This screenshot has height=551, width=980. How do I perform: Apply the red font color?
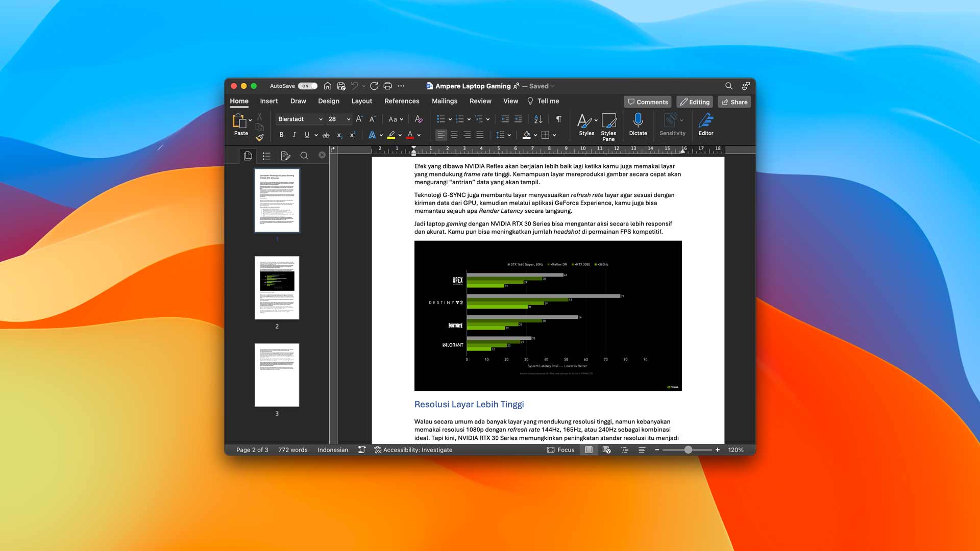410,135
